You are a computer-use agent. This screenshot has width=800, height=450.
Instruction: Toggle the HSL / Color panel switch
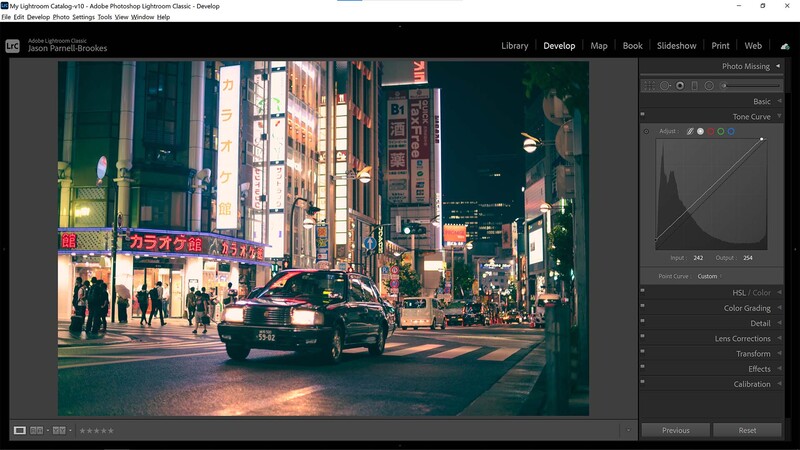click(x=642, y=290)
